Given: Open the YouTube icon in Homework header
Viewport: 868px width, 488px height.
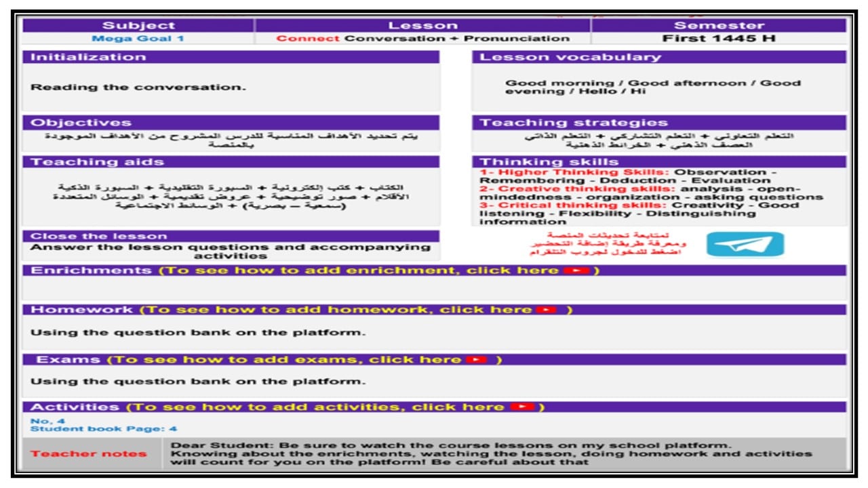Looking at the screenshot, I should coord(547,310).
